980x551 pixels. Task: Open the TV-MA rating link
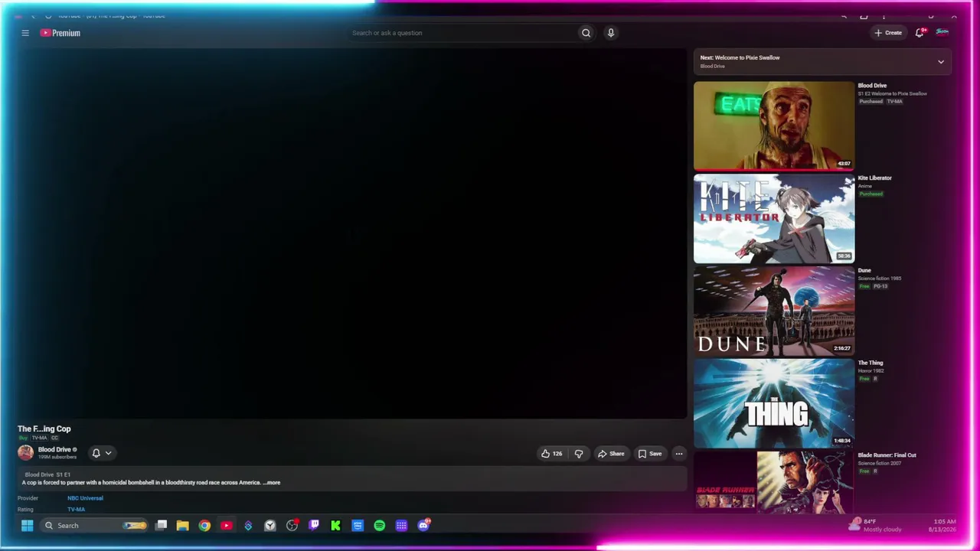pyautogui.click(x=76, y=510)
